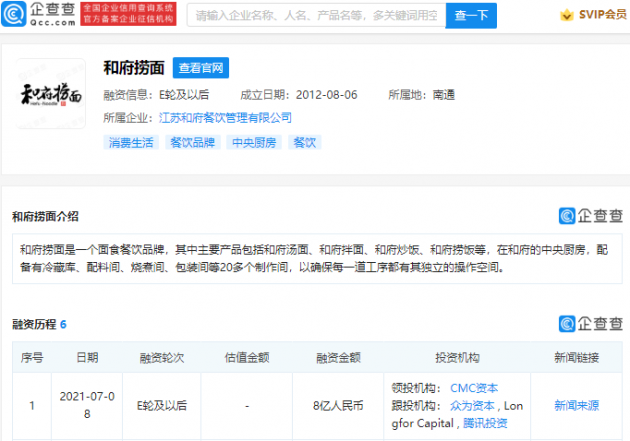
Task: Click the Qcc.com logo icon
Action: point(14,14)
